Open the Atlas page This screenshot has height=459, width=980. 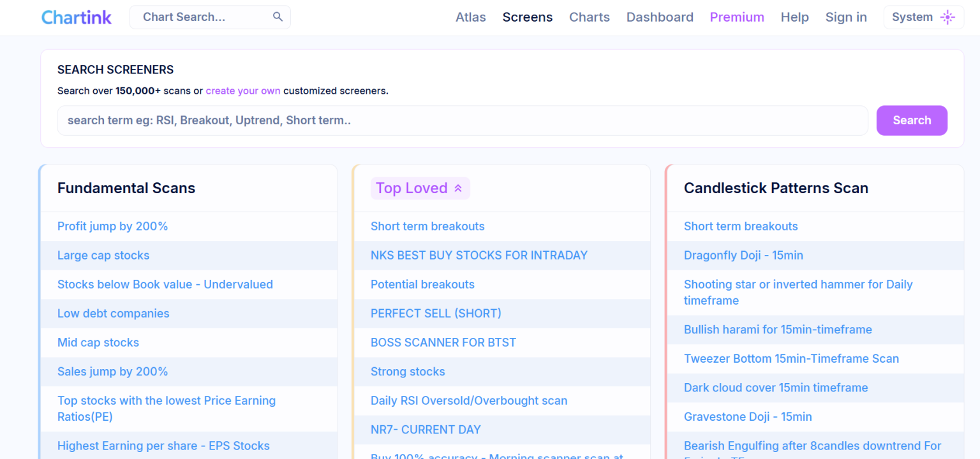pyautogui.click(x=470, y=17)
